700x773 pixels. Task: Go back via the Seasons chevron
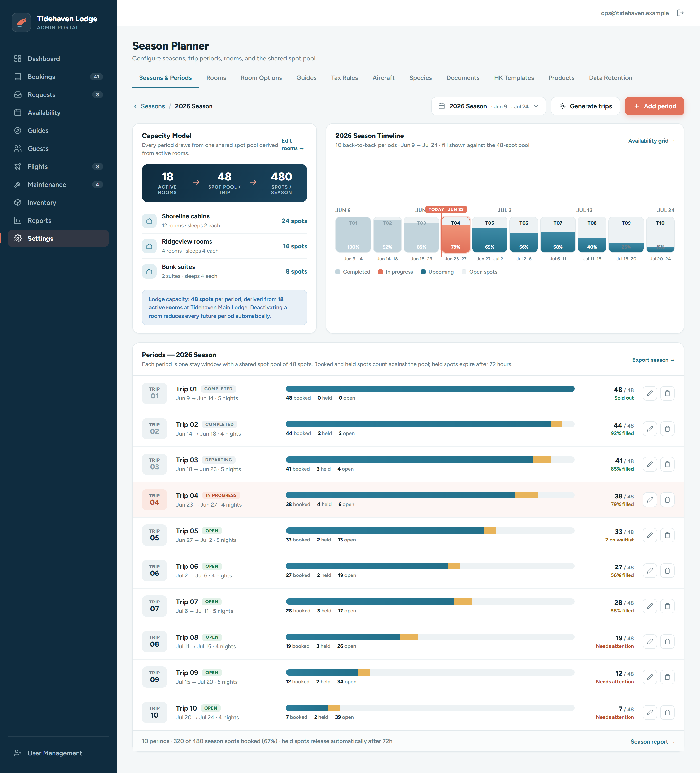click(135, 106)
